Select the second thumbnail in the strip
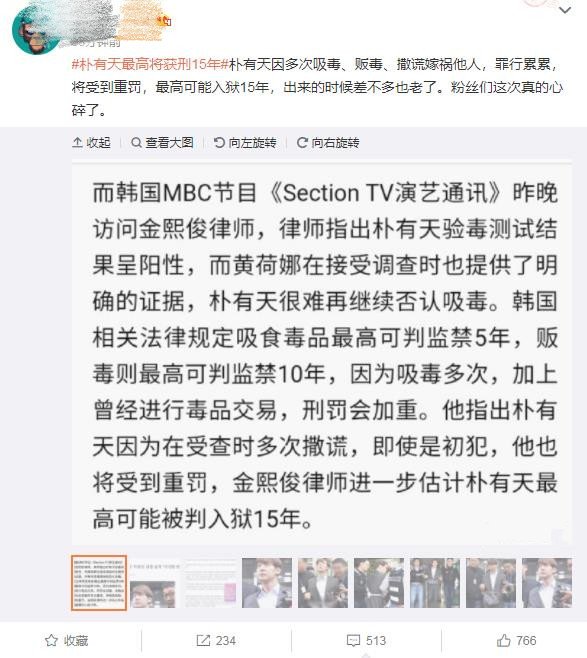 tap(155, 583)
